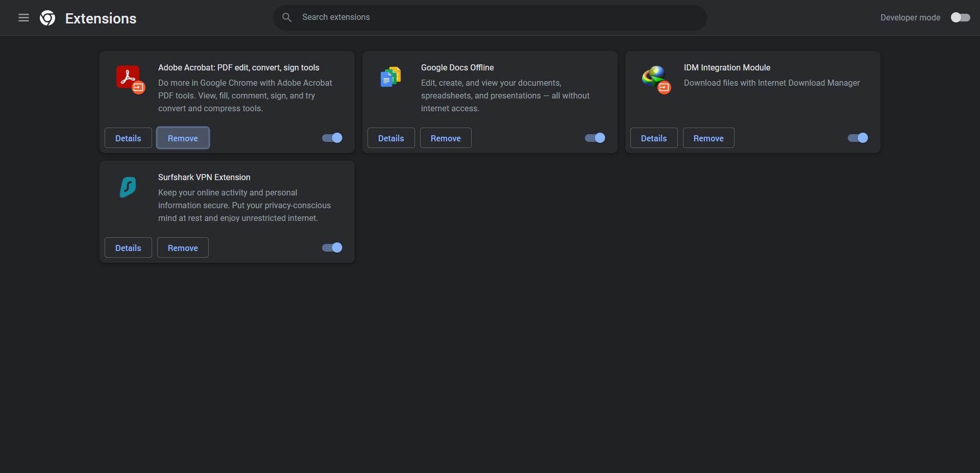
Task: Remove the Google Docs Offline extension
Action: tap(445, 138)
